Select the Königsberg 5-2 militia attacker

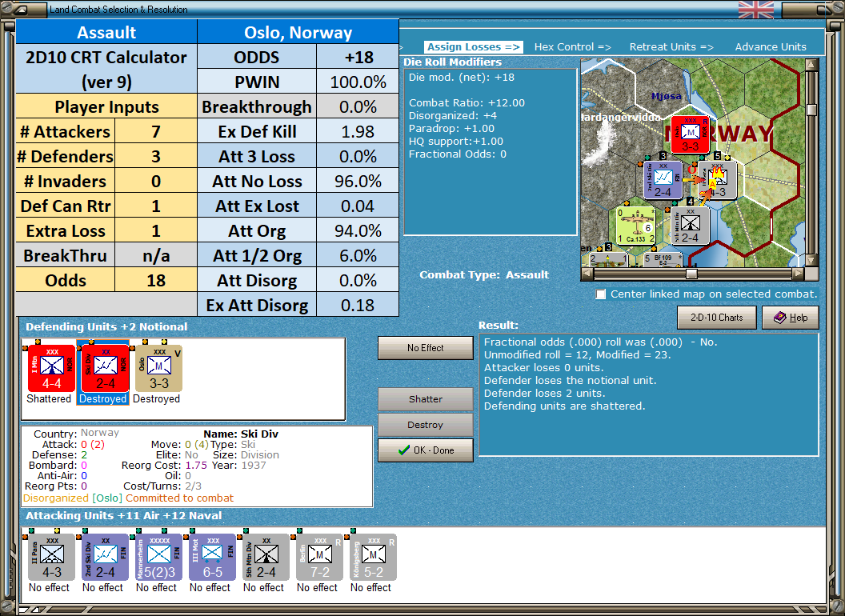(x=373, y=558)
